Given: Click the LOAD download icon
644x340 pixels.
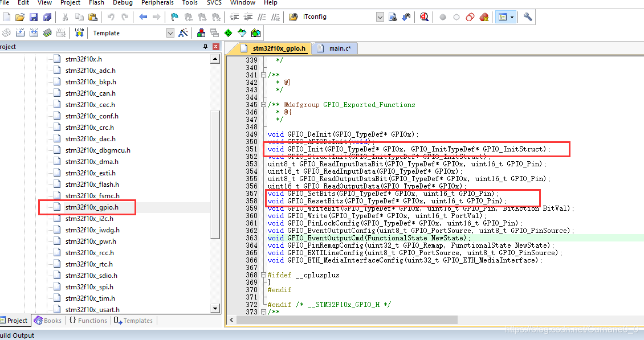Looking at the screenshot, I should click(79, 33).
